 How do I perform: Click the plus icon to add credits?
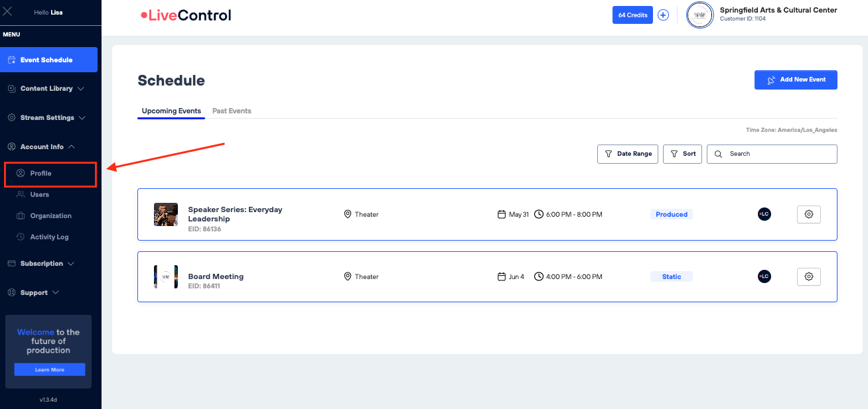point(663,15)
